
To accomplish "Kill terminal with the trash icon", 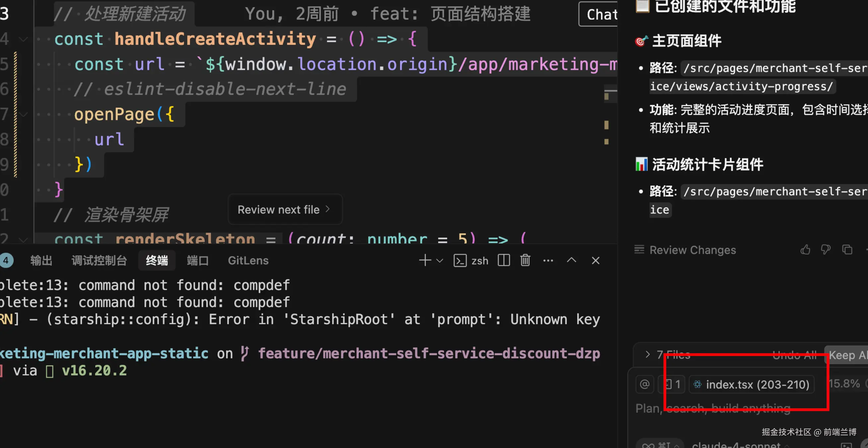I will click(x=525, y=260).
